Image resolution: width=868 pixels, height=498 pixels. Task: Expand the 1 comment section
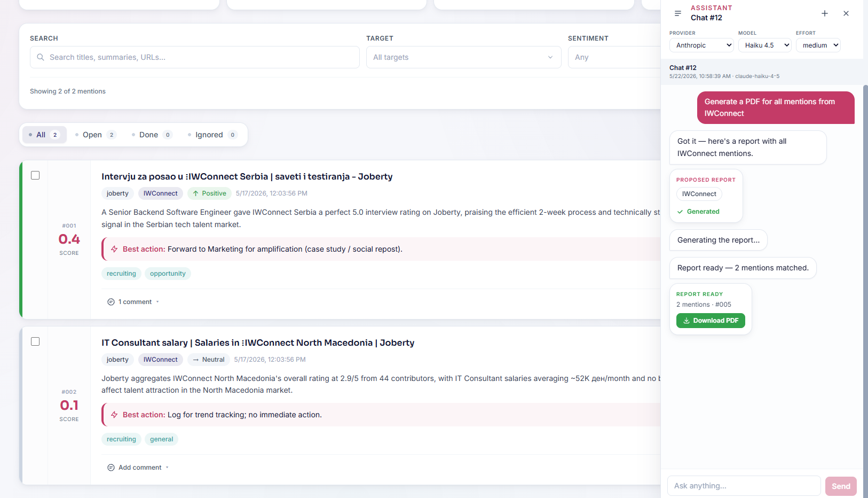(133, 302)
